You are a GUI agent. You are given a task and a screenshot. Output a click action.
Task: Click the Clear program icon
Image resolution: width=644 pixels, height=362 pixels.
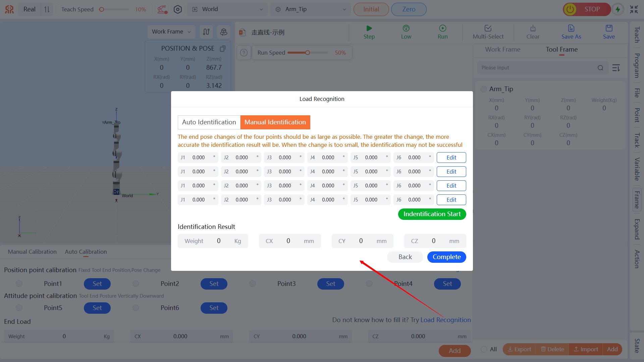click(533, 28)
